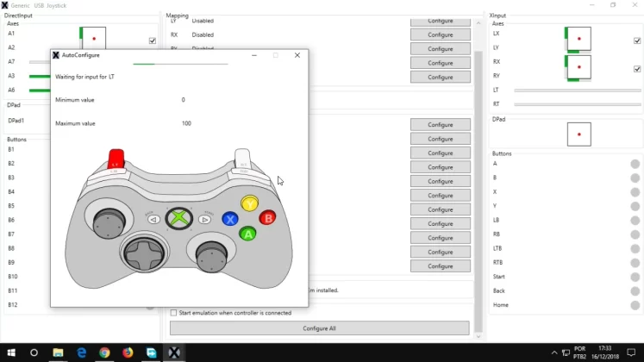This screenshot has width=644, height=362.
Task: Open File Explorer from taskbar
Action: coord(58,353)
